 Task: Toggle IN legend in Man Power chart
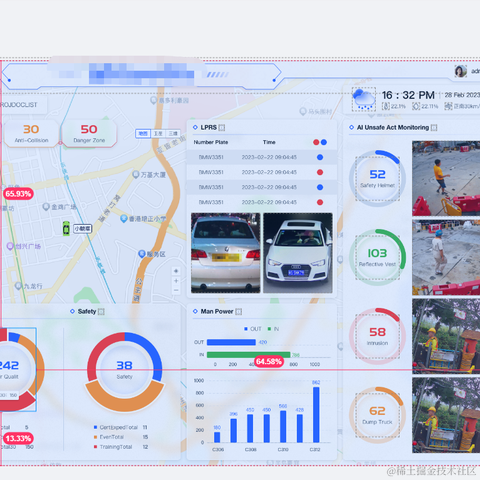pos(273,329)
